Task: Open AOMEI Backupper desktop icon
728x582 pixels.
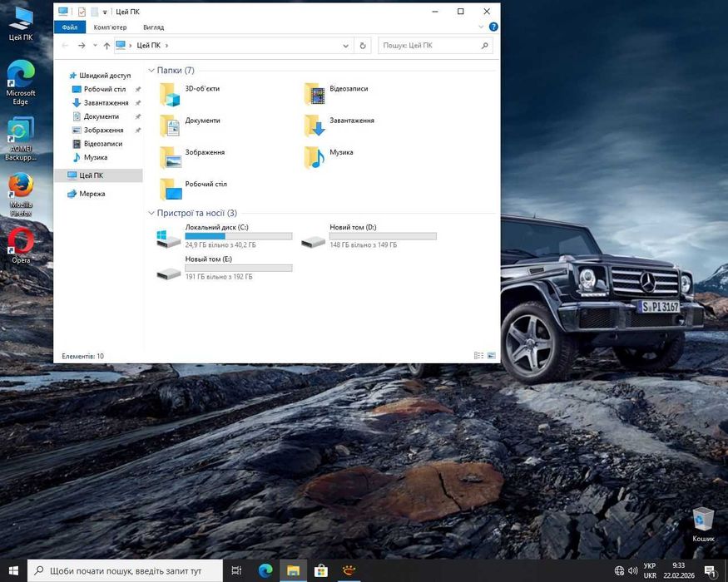Action: tap(21, 131)
